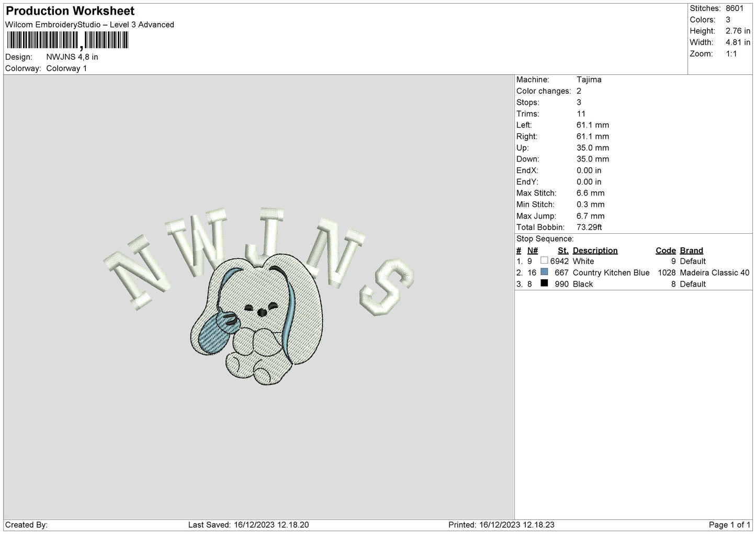Click the Machine value 'Tajima'
Image resolution: width=756 pixels, height=534 pixels.
pos(589,79)
